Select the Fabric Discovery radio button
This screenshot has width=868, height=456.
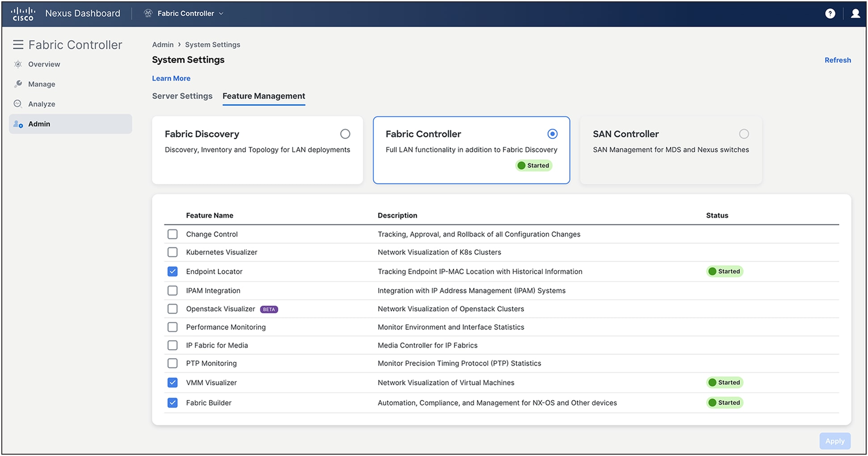345,134
